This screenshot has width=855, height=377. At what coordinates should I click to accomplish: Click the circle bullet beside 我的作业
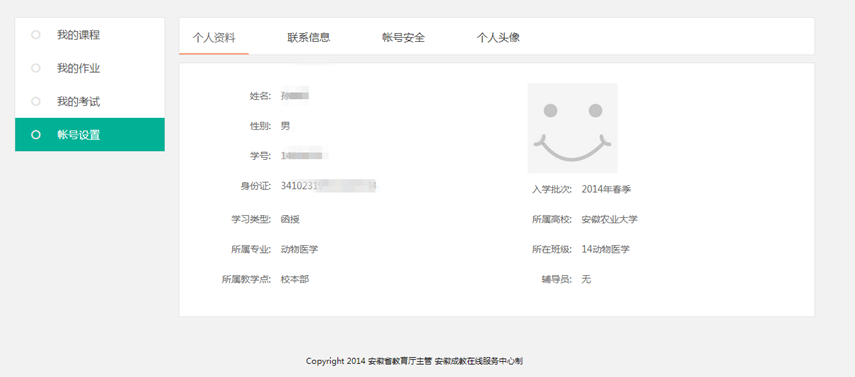(36, 68)
